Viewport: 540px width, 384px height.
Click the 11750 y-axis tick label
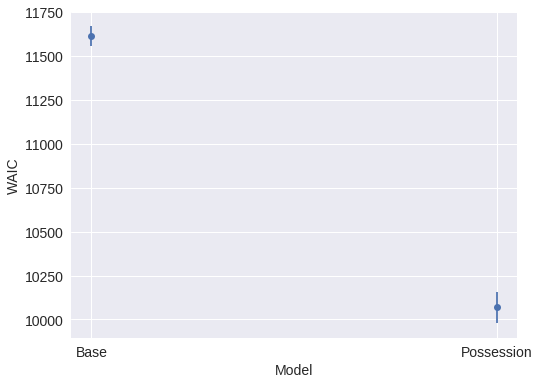[x=44, y=13]
